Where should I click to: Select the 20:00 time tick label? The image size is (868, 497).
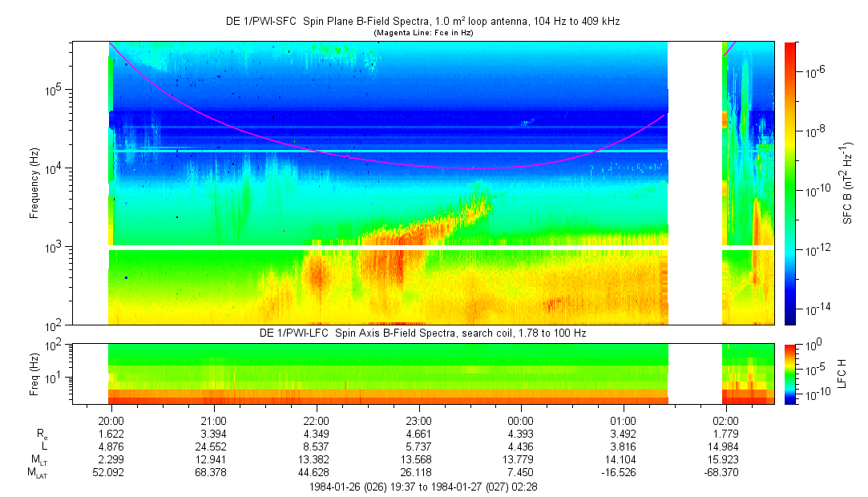(x=111, y=420)
